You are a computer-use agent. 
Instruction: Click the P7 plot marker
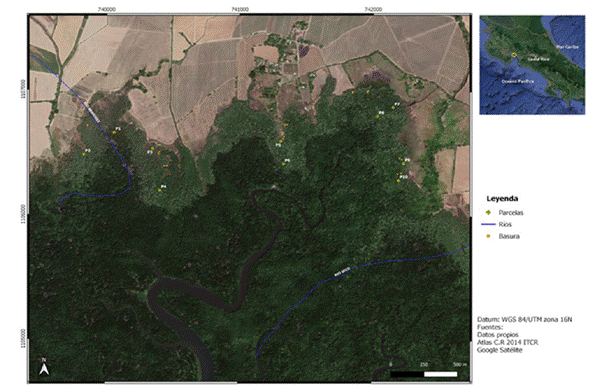pyautogui.click(x=393, y=108)
